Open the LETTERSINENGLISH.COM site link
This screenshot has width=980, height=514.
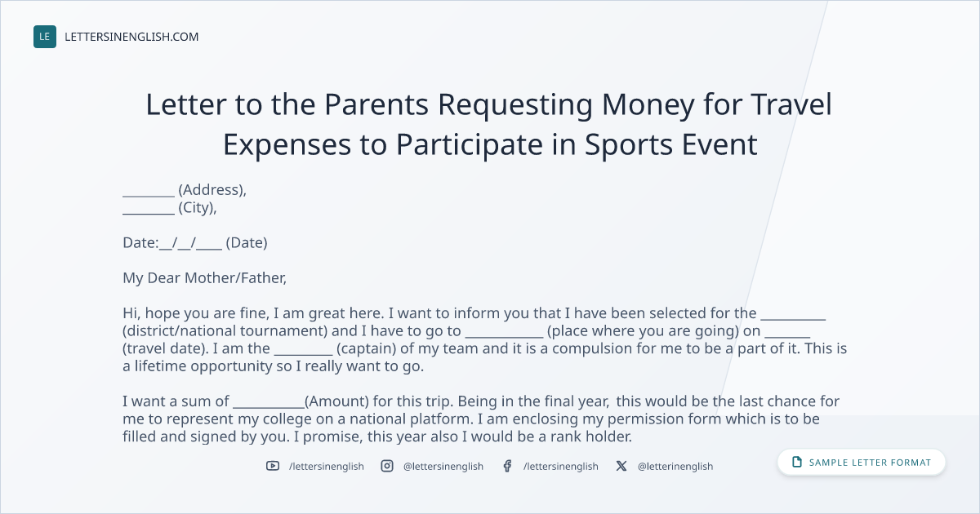(131, 37)
